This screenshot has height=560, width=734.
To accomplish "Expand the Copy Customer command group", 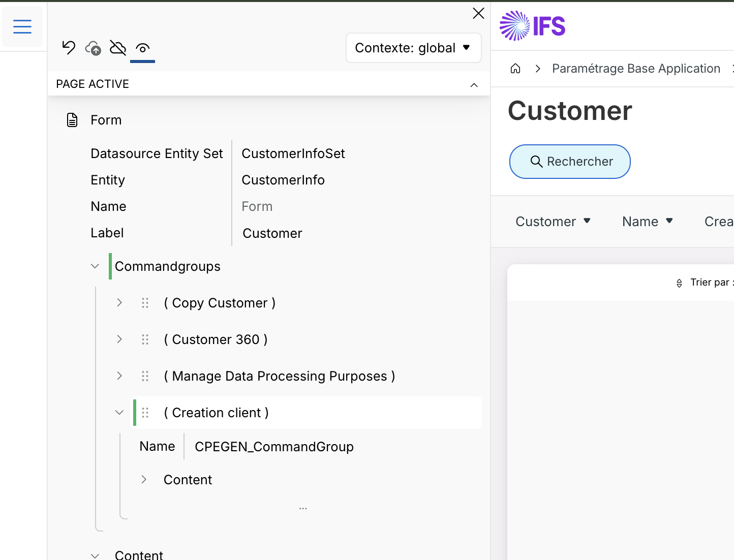I will click(119, 302).
